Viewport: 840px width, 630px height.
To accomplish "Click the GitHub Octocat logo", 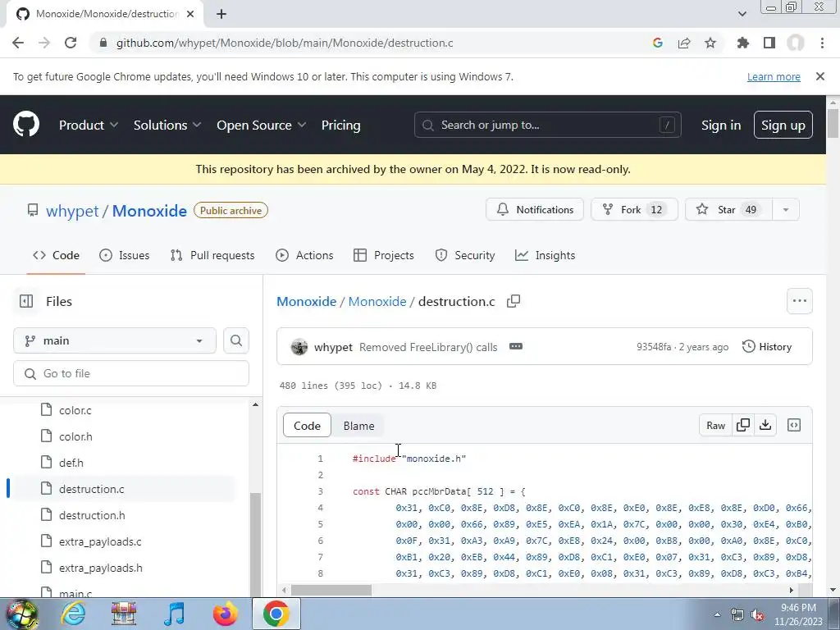I will coord(25,125).
